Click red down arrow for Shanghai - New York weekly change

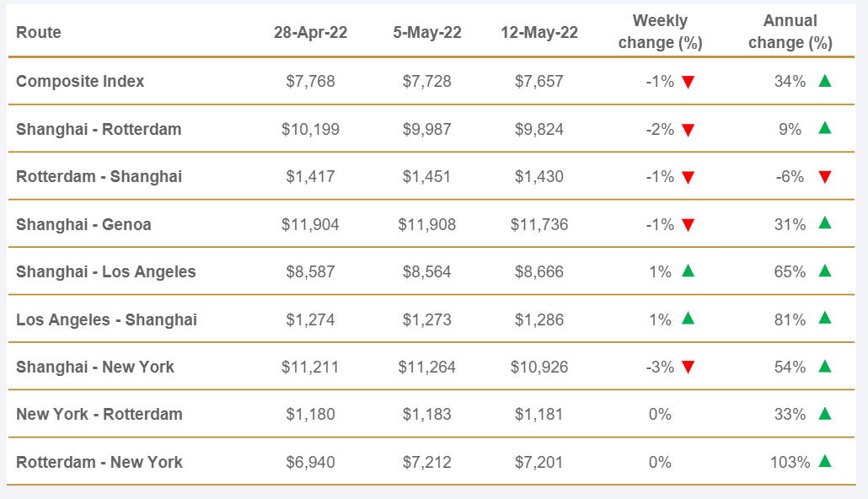(x=688, y=367)
